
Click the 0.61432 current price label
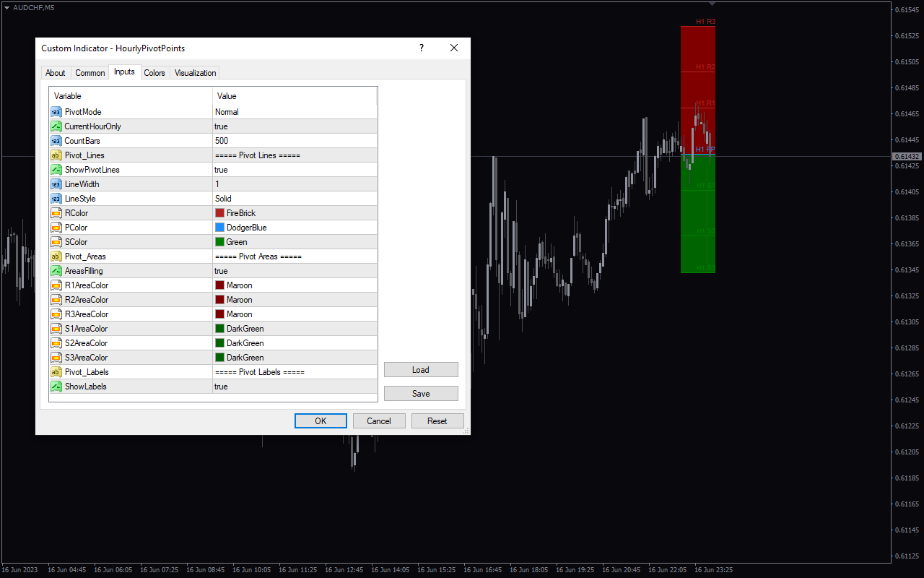pos(907,157)
